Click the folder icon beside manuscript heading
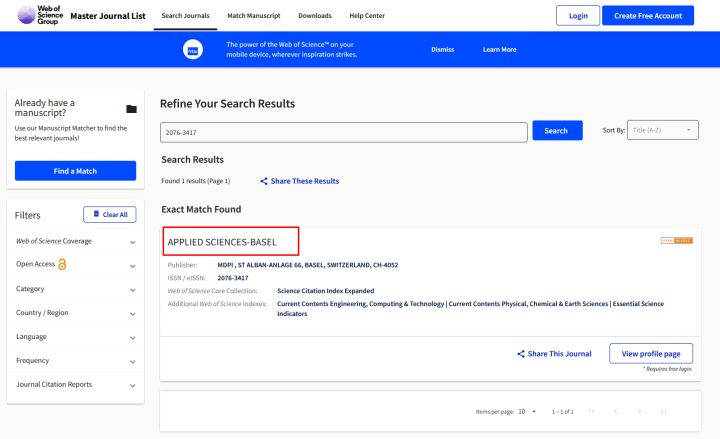The image size is (720, 439). pyautogui.click(x=131, y=109)
